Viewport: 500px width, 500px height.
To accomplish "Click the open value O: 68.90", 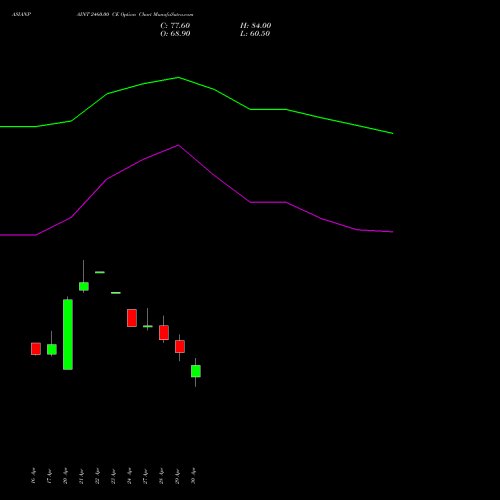I will [175, 34].
